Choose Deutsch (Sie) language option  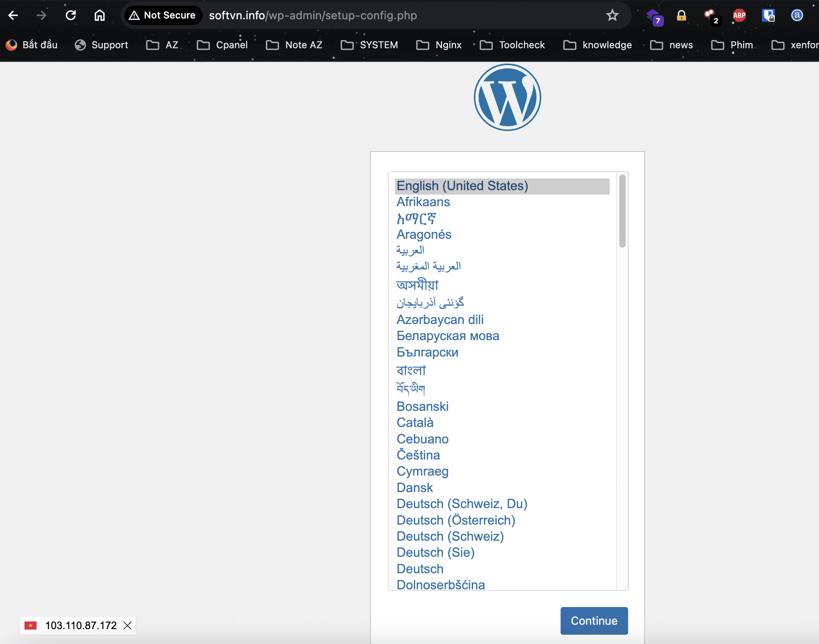pos(436,552)
